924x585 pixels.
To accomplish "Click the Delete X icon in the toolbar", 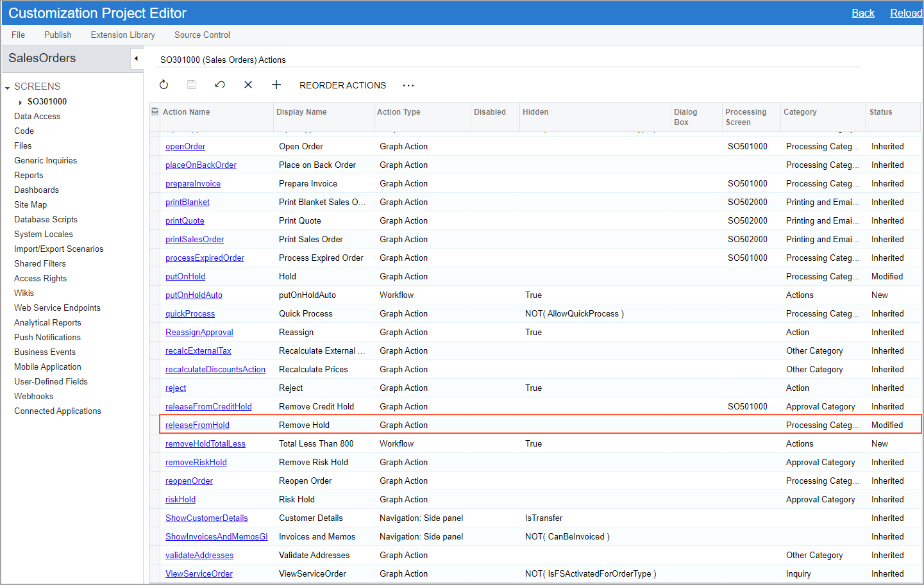I will pos(248,85).
